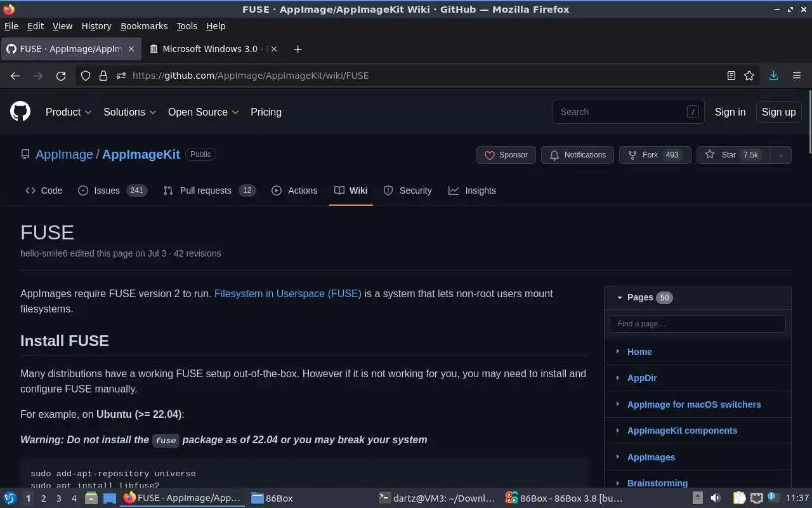The image size is (812, 508).
Task: Click the GitHub Search field
Action: pos(628,112)
